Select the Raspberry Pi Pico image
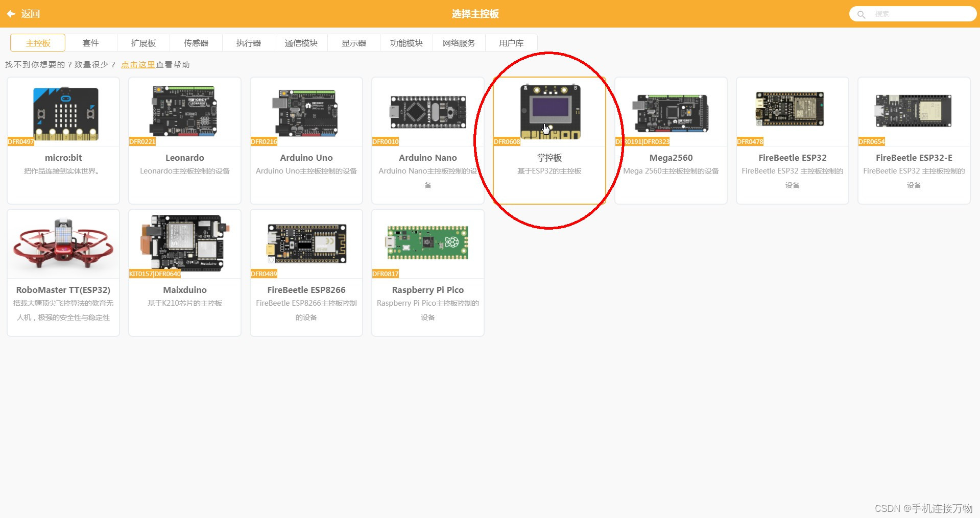 pyautogui.click(x=428, y=243)
